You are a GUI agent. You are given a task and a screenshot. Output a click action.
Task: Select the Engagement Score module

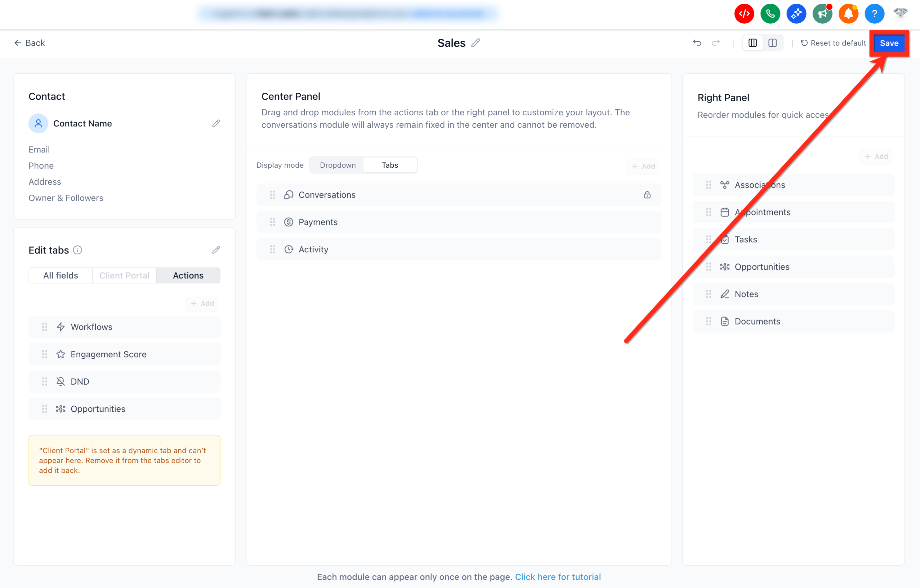124,354
